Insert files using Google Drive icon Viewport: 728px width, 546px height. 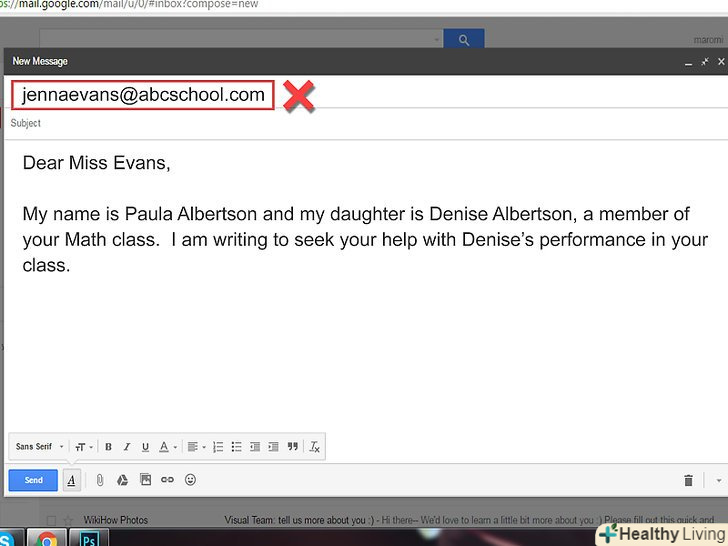(x=122, y=480)
